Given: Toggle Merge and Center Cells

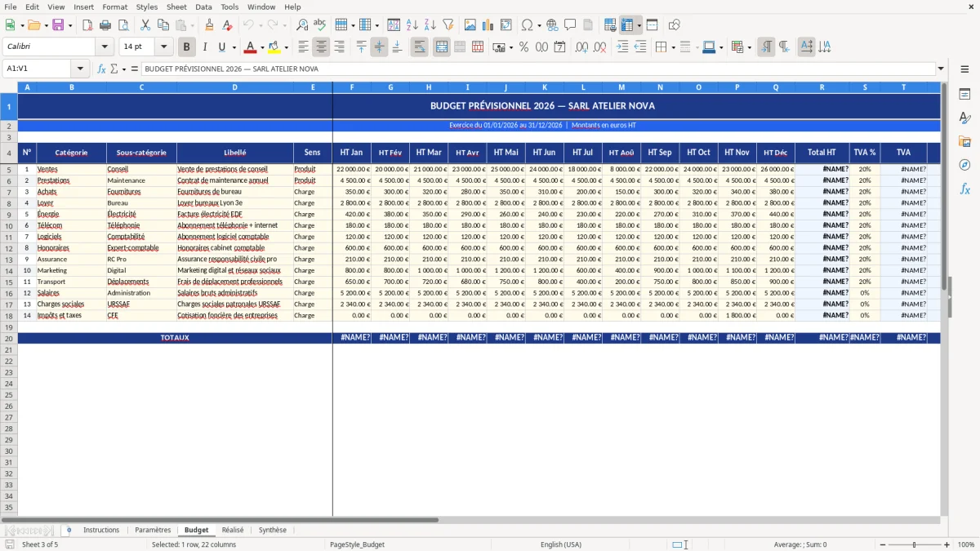Looking at the screenshot, I should (x=442, y=47).
